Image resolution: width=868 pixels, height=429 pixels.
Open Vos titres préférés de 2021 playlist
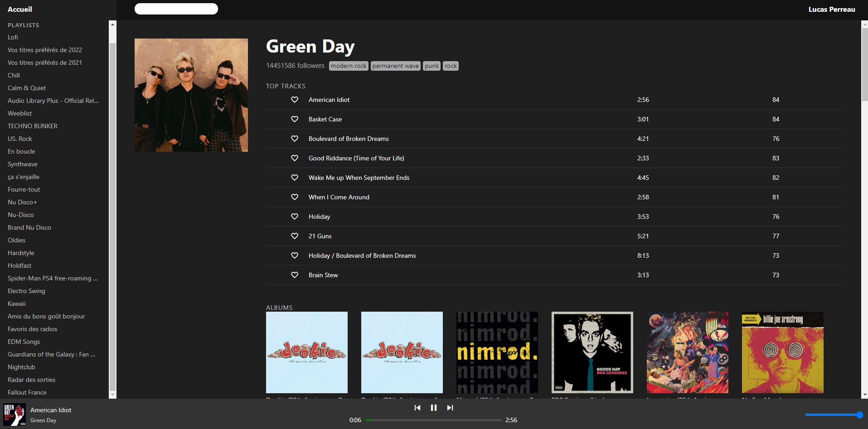click(45, 63)
